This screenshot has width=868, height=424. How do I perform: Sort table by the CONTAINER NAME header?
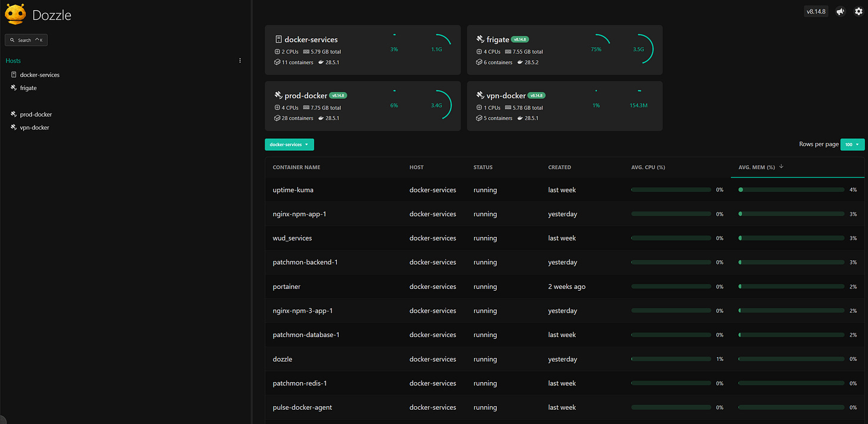coord(296,167)
